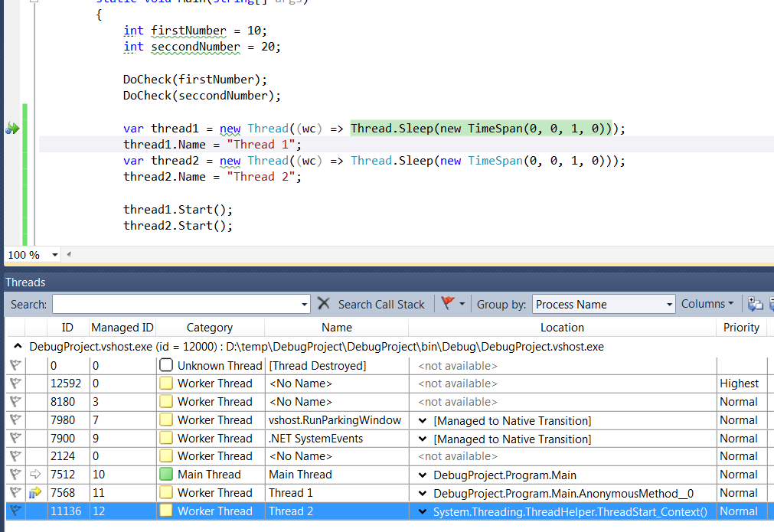Flag Thread 2 using its row flag
This screenshot has height=532, width=774.
pos(15,511)
